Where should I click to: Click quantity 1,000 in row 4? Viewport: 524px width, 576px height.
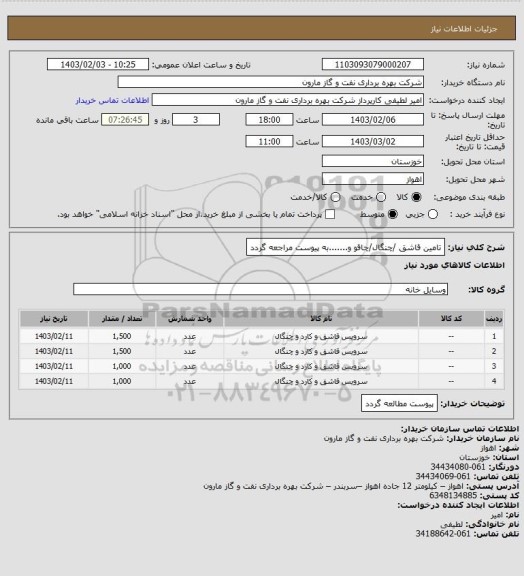point(122,381)
